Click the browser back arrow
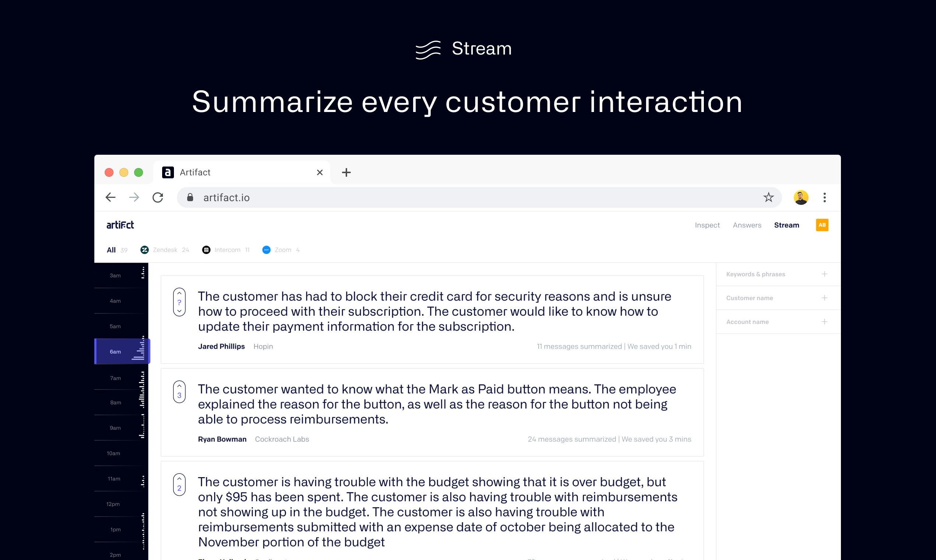Image resolution: width=936 pixels, height=560 pixels. pos(110,197)
